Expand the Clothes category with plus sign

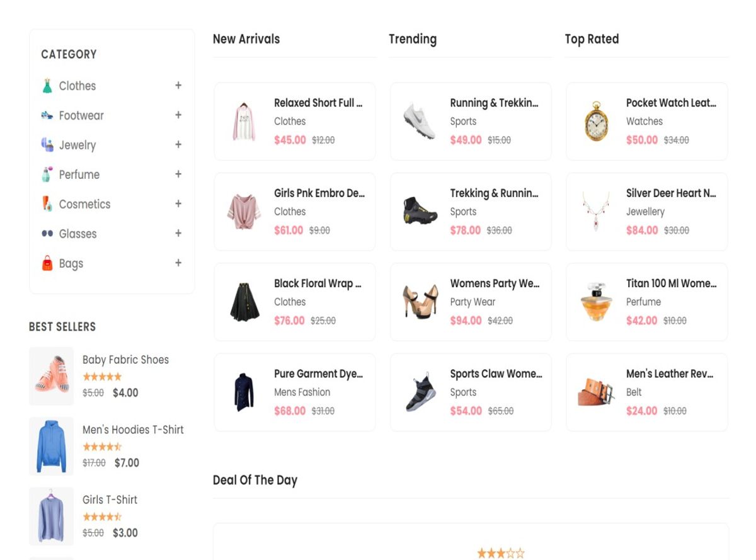178,86
